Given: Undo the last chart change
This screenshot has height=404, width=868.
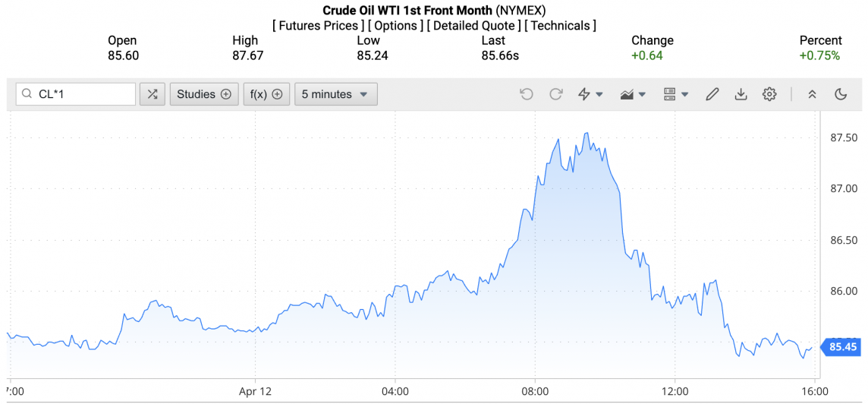Looking at the screenshot, I should pyautogui.click(x=527, y=94).
